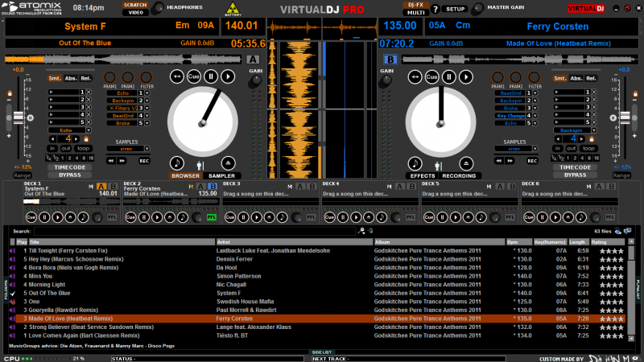
Task: Click the REC button under left SAMPLES
Action: click(x=144, y=159)
